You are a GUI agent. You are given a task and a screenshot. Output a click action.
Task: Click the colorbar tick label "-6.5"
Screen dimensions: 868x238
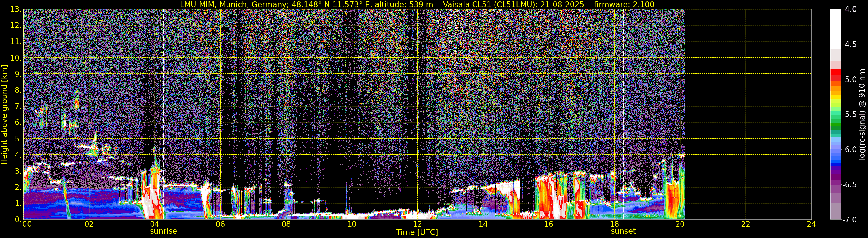pyautogui.click(x=849, y=185)
